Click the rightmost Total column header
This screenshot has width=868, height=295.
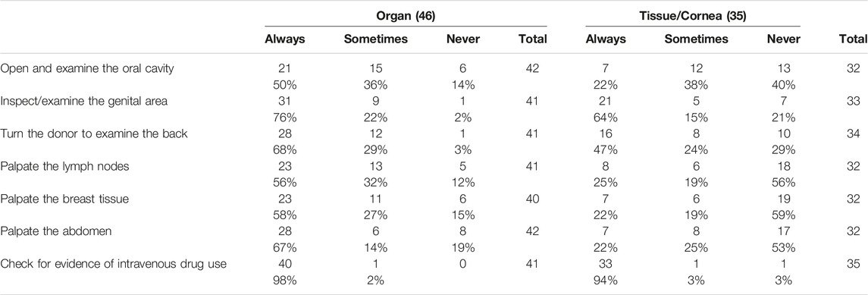coord(853,39)
